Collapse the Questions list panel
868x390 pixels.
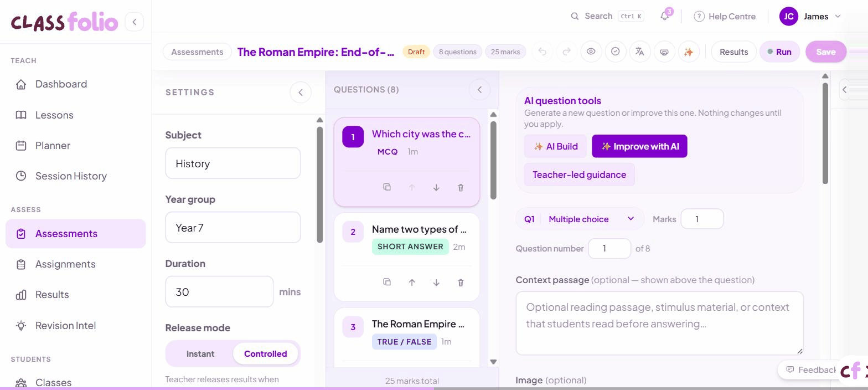479,89
